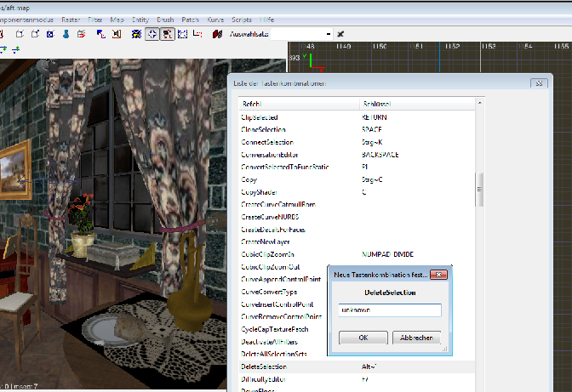Screen dimensions: 572x392
Task: Click the shortcut list scrollbar thumb
Action: pyautogui.click(x=480, y=190)
